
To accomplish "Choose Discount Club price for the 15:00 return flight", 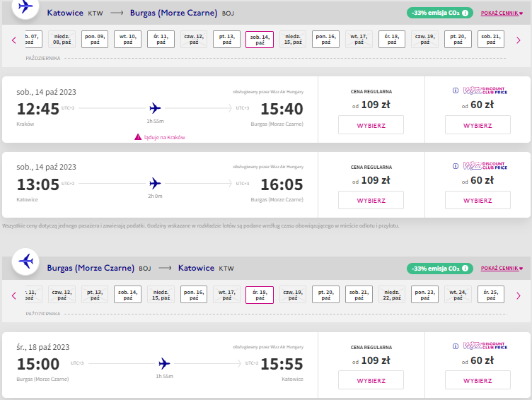I will (x=478, y=380).
